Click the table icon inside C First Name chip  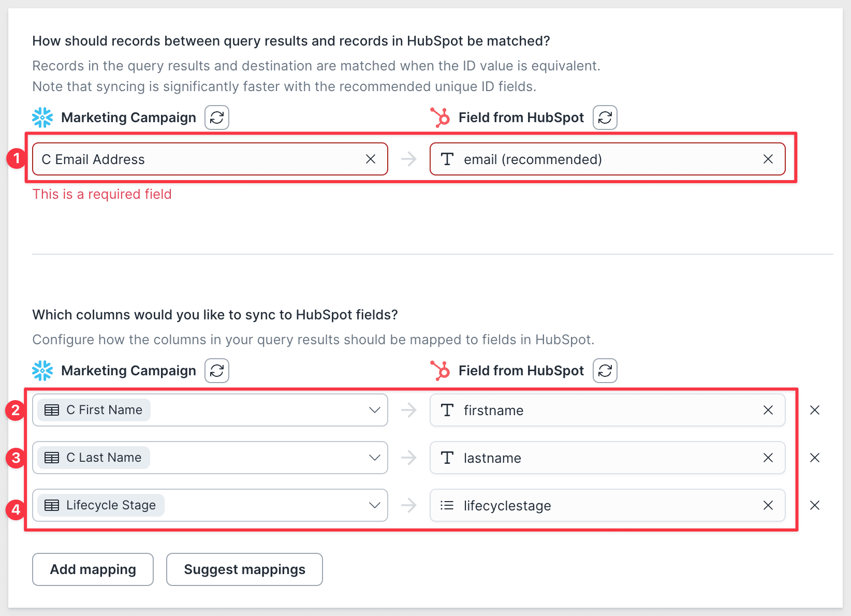pyautogui.click(x=52, y=409)
